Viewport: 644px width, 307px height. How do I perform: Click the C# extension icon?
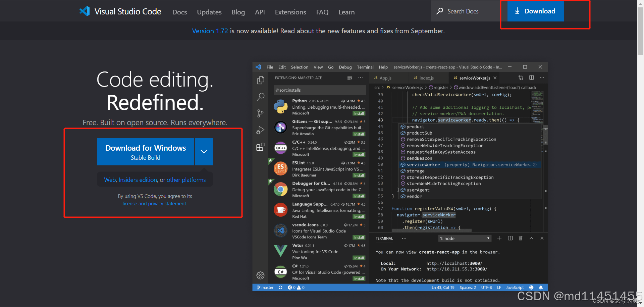tap(281, 272)
